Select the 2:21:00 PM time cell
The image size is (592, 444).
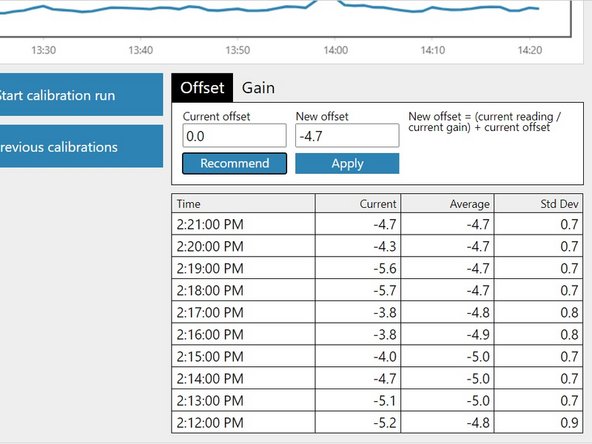point(243,224)
